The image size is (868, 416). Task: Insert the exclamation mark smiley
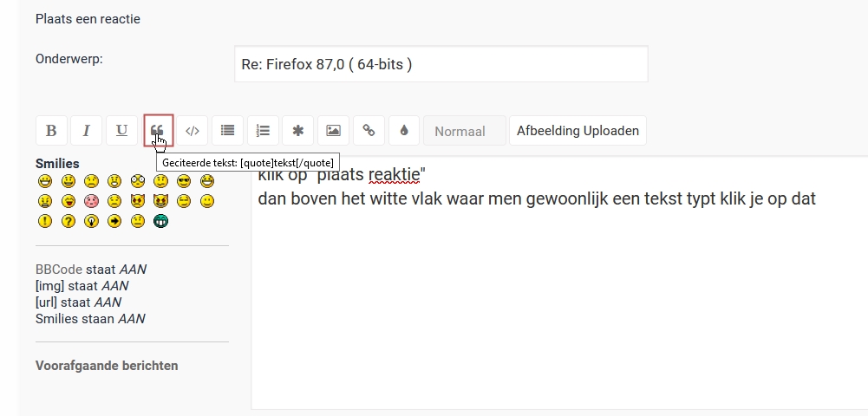click(x=45, y=221)
